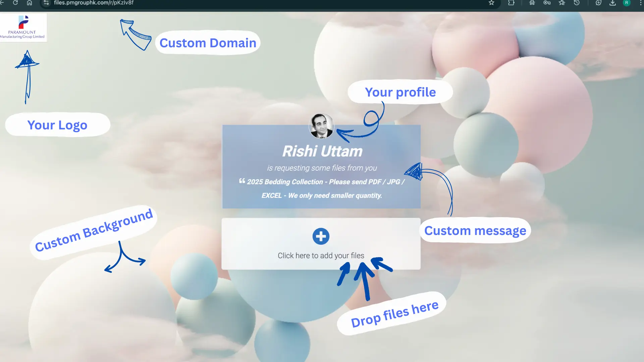Open the bookmarks list star icon

click(562, 3)
